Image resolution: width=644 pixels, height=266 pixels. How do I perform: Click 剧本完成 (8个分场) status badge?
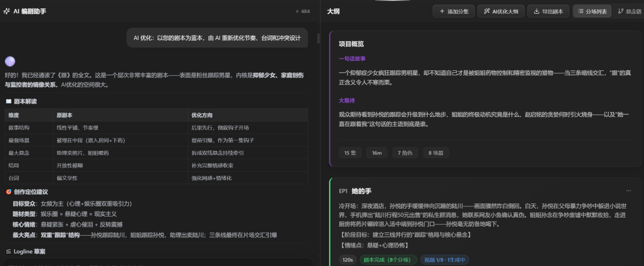[x=388, y=260]
